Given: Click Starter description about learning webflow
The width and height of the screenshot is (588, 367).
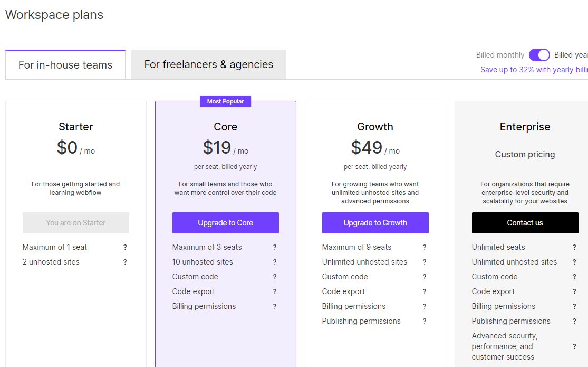Looking at the screenshot, I should tap(76, 188).
